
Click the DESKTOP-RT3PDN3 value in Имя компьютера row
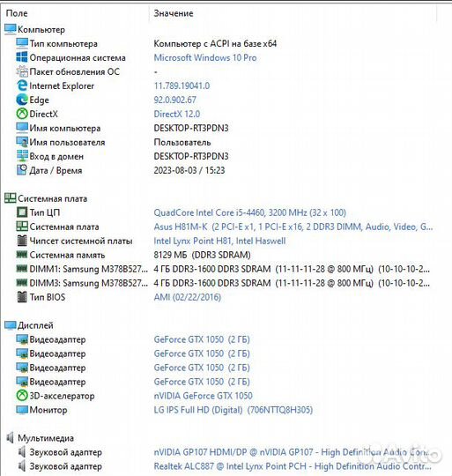point(191,128)
